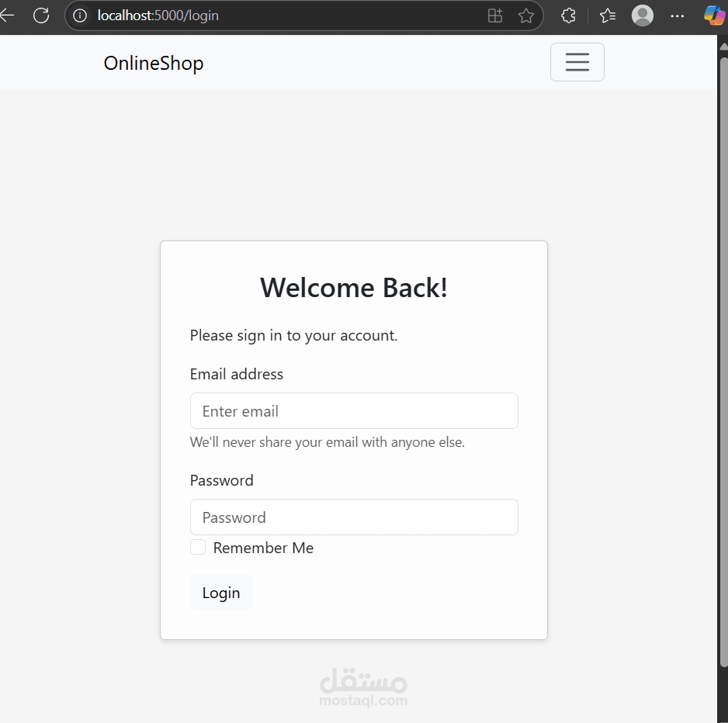Open the Copilot sidebar icon
This screenshot has width=728, height=723.
[714, 16]
